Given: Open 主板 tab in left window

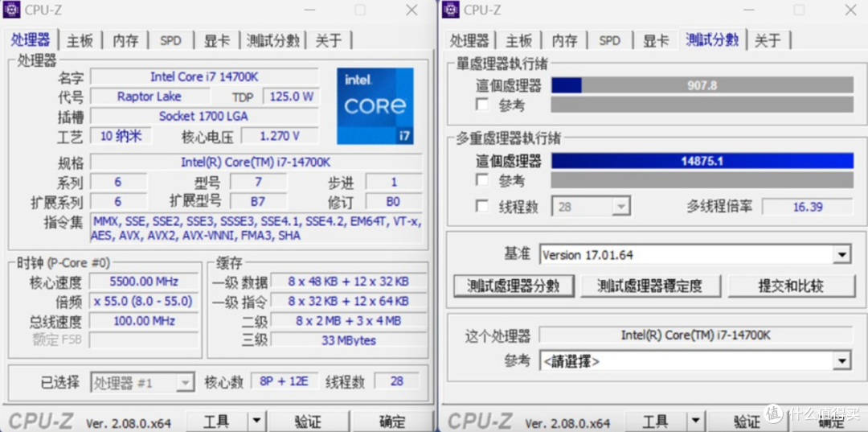Looking at the screenshot, I should (x=80, y=40).
